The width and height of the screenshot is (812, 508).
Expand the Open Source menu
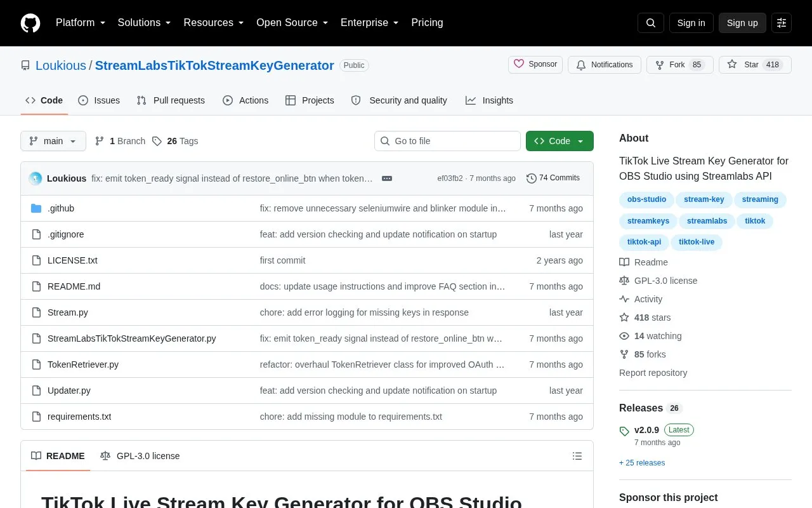point(292,23)
